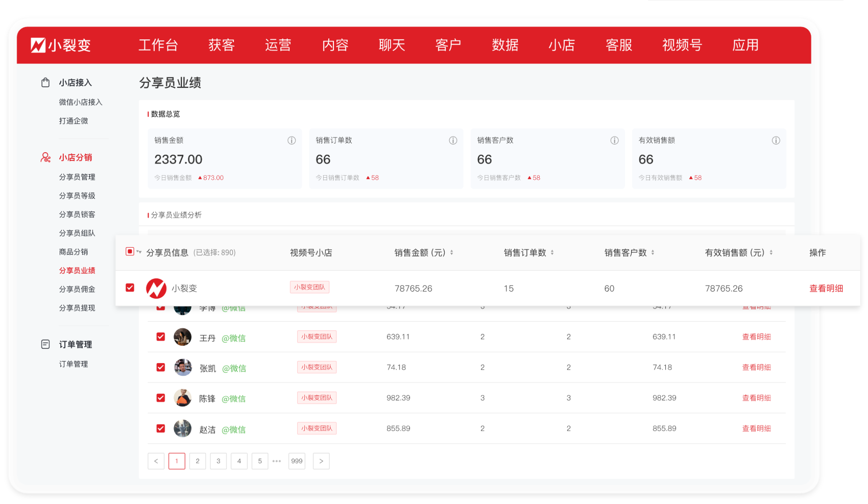Open 分享员锁客 in sidebar

coord(77,214)
